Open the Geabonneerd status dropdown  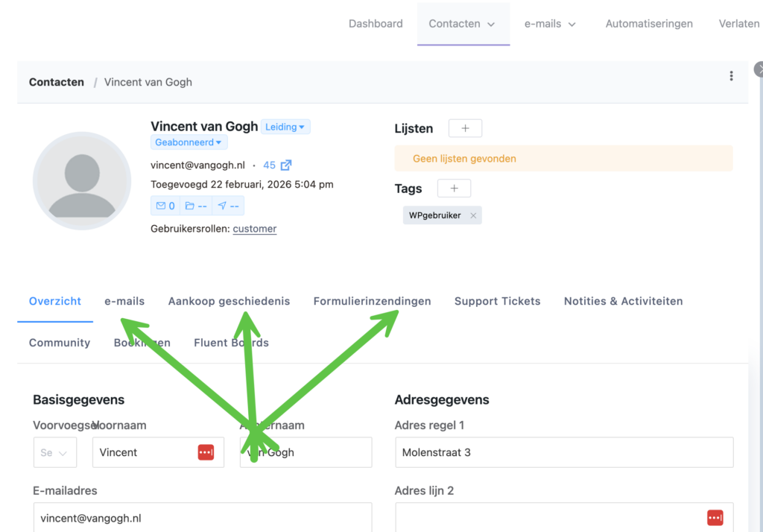[189, 142]
